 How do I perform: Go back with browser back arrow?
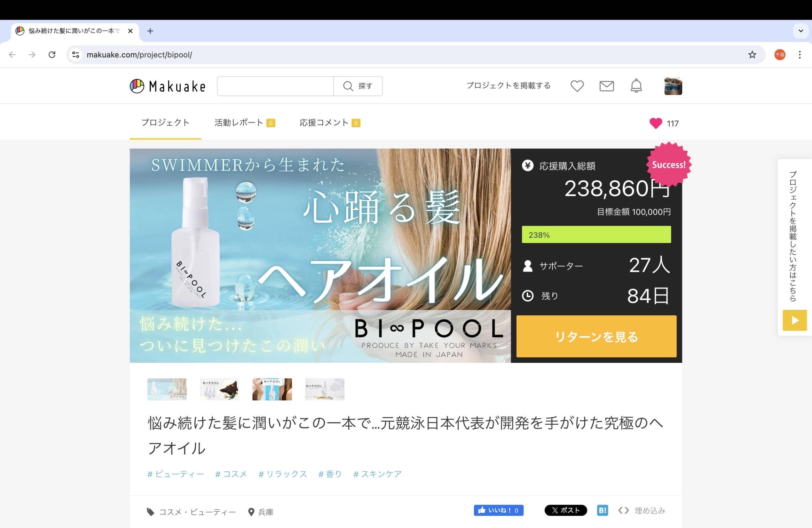click(12, 55)
